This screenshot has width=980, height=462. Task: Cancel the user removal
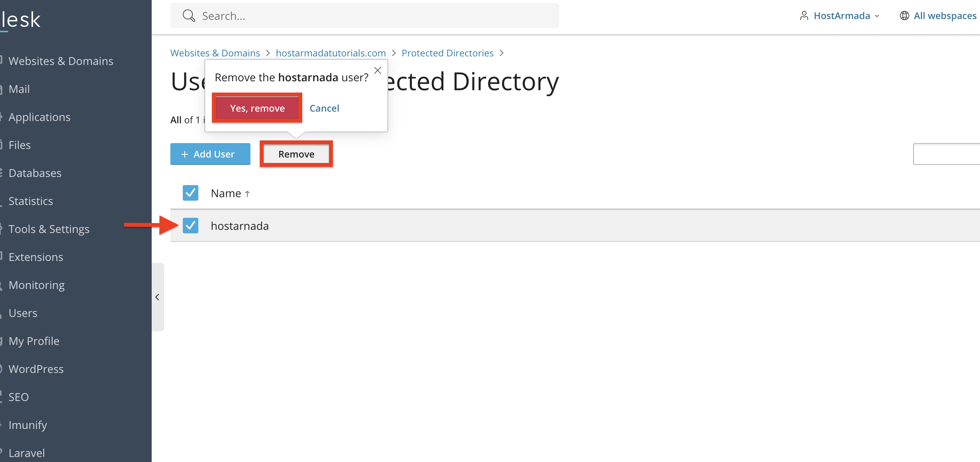pos(324,108)
